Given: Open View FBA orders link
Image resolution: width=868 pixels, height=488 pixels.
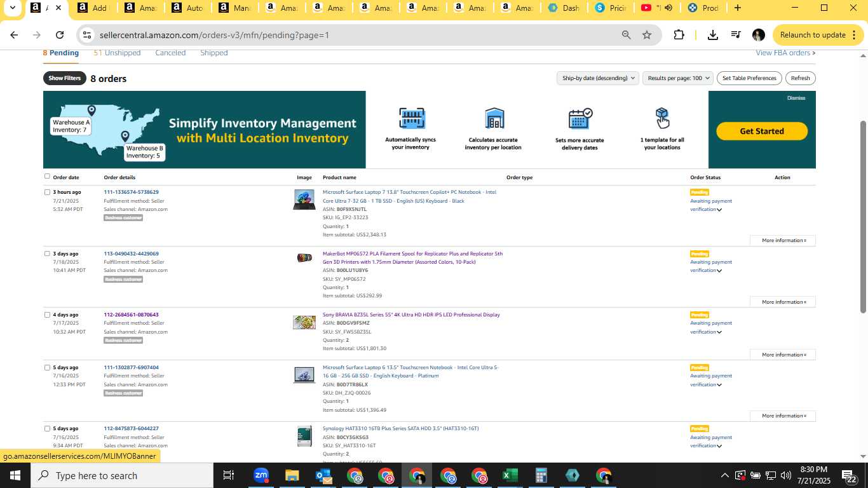Looking at the screenshot, I should (x=785, y=53).
